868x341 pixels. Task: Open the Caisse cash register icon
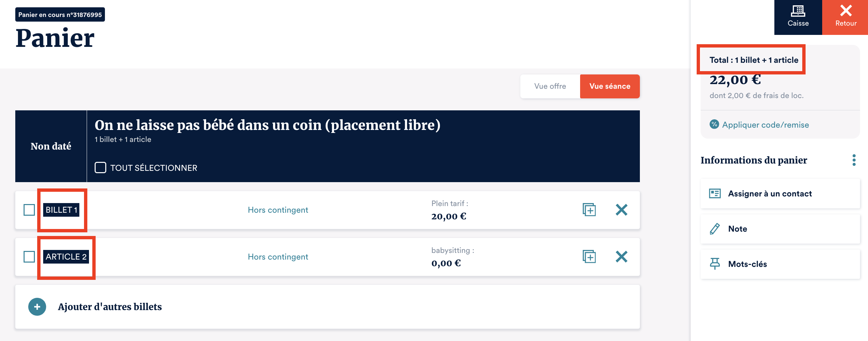tap(798, 12)
